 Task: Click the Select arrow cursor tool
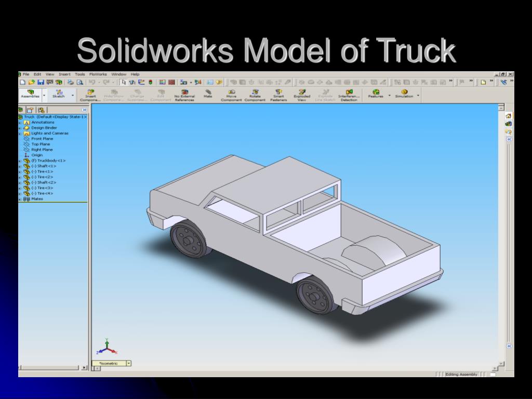tap(124, 82)
